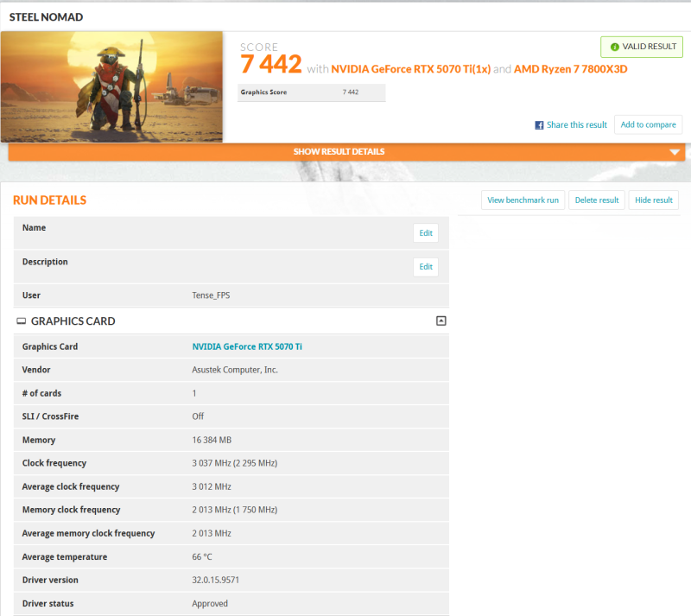The image size is (691, 616).
Task: Click the white triangle on the orange bar
Action: tap(675, 152)
